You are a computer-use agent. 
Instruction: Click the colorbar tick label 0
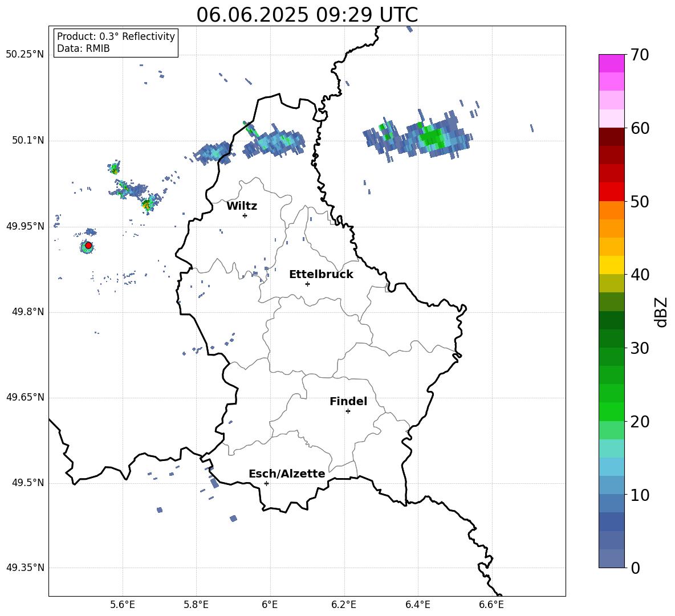635,568
